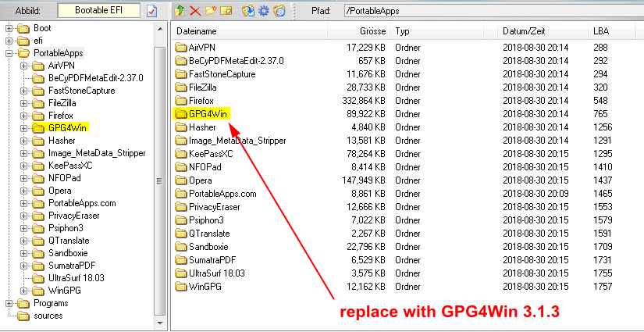Screen dimensions: 644x332
Task: Click the red X delete icon
Action: coord(194,11)
